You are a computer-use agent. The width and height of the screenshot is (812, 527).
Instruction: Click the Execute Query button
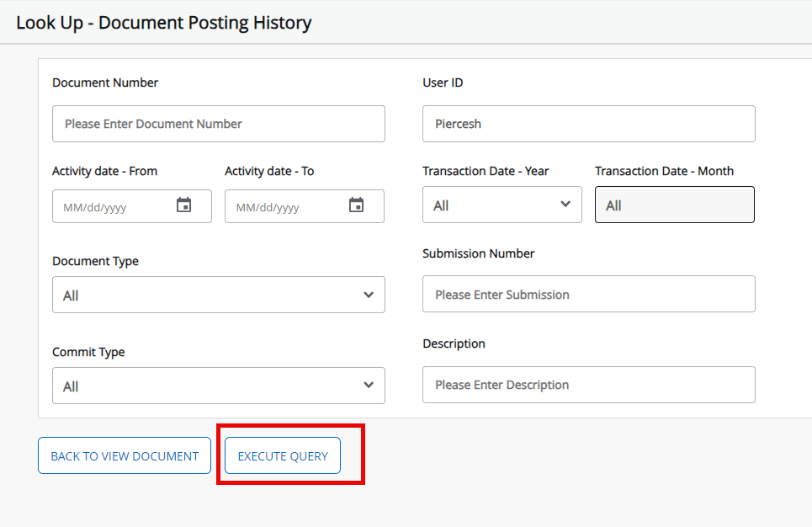pos(283,455)
